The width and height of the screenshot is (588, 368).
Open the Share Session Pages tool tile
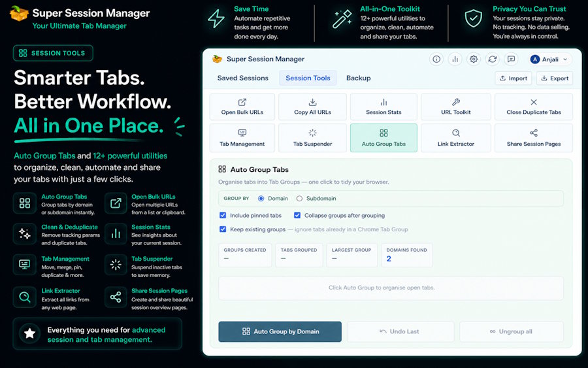tap(534, 138)
